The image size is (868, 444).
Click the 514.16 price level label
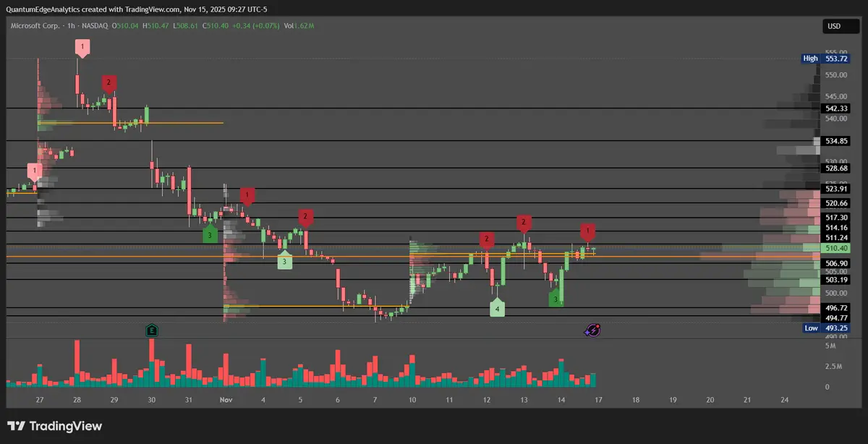tap(836, 228)
